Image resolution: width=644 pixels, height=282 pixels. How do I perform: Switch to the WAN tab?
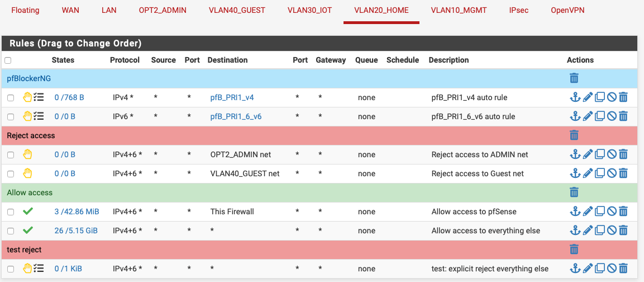point(70,10)
